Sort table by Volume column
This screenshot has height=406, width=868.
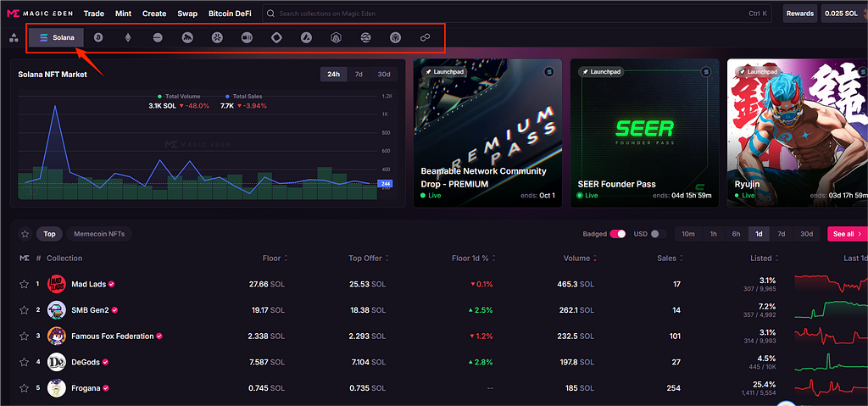tap(576, 258)
